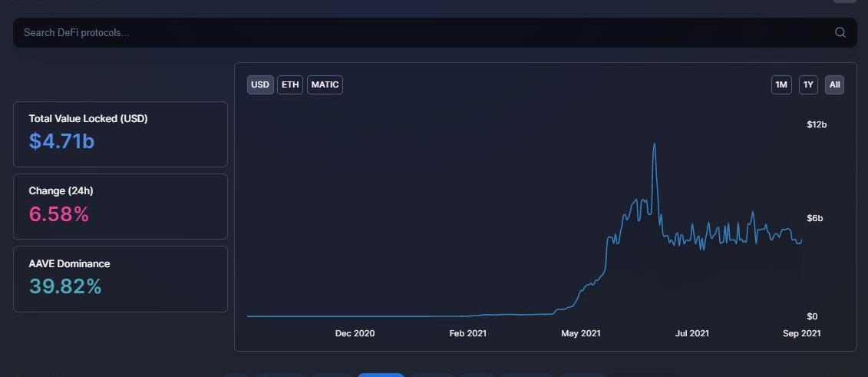Click the 6.58% change value
The width and height of the screenshot is (868, 377).
point(59,214)
